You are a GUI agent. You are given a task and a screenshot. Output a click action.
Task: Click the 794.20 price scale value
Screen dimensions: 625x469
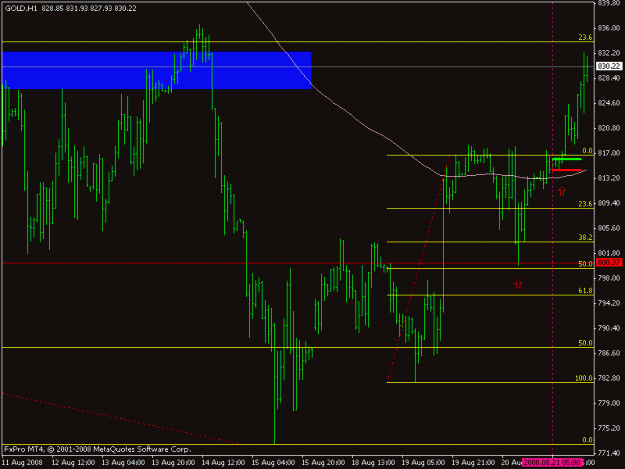(609, 303)
